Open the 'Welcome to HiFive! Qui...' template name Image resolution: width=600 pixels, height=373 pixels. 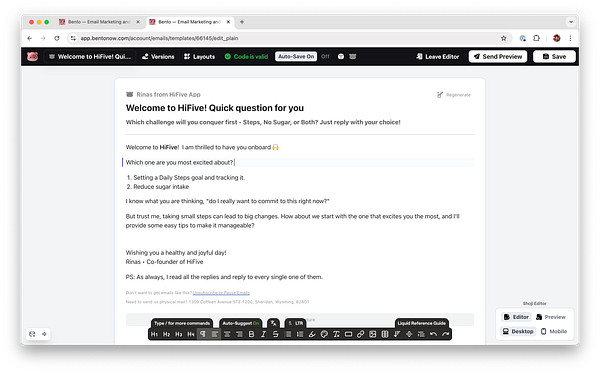pos(90,57)
